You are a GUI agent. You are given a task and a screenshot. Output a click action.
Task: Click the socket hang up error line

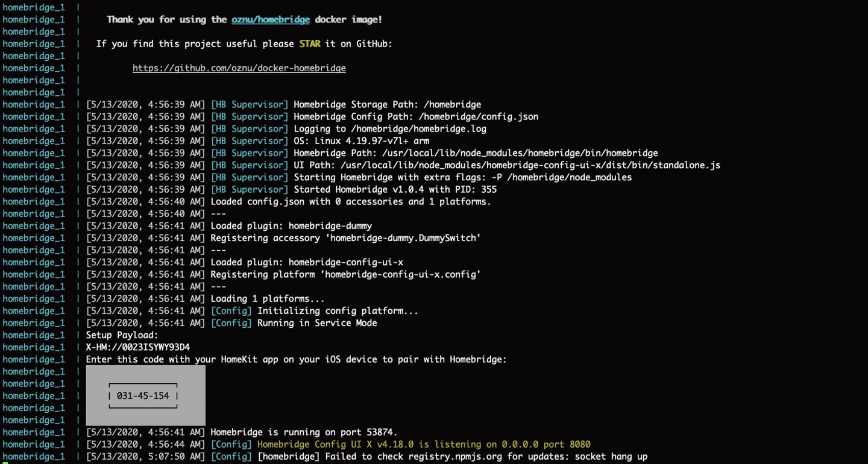[422, 456]
